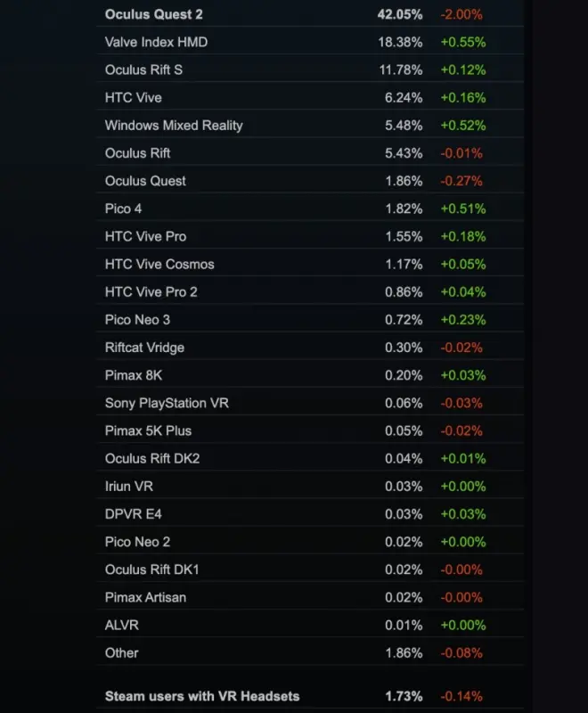This screenshot has width=588, height=713.
Task: Select the ALVR row entry
Action: (121, 625)
